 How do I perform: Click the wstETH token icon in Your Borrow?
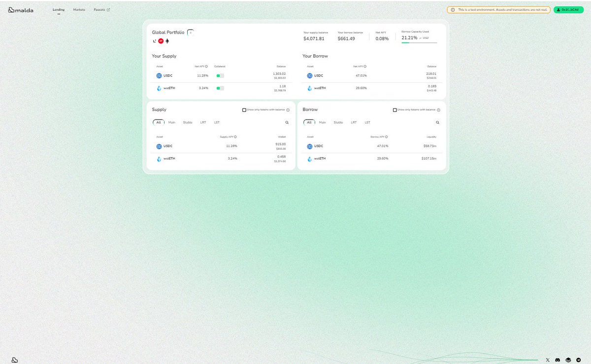pyautogui.click(x=310, y=88)
